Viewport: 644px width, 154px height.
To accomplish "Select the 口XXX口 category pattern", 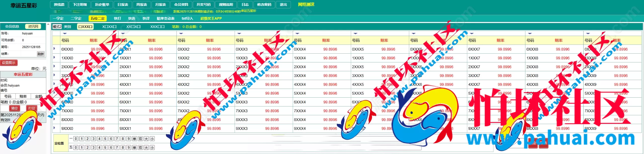I will 85,27.
